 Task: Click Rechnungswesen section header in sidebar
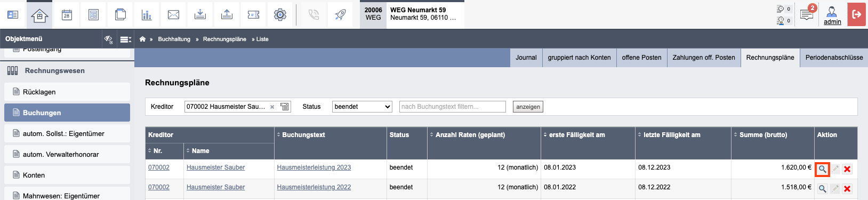(x=54, y=70)
